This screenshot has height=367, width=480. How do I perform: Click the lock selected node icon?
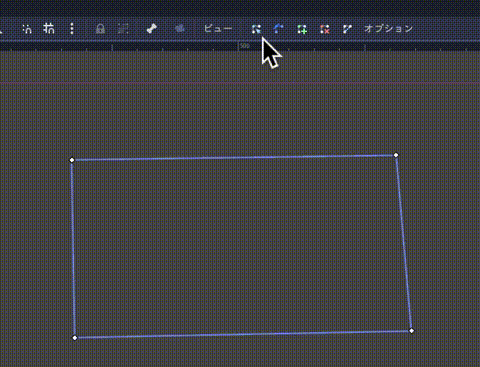[x=100, y=29]
